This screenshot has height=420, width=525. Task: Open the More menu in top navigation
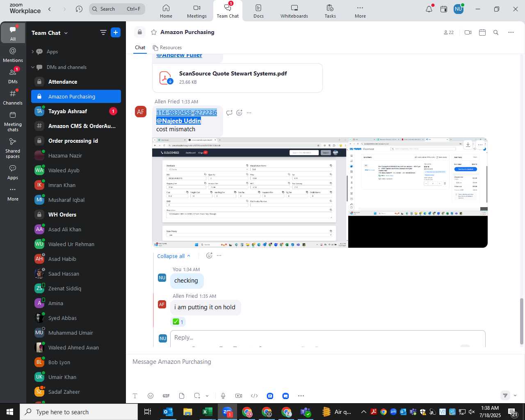point(360,11)
